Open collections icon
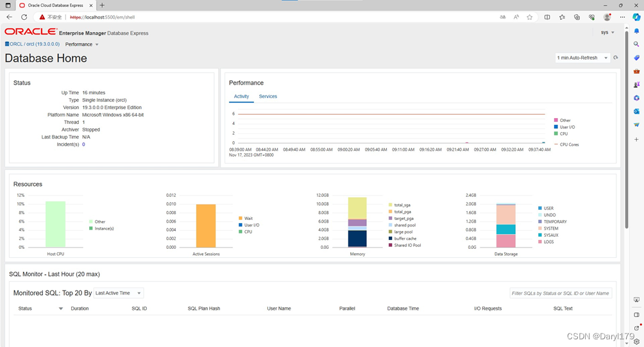The height and width of the screenshot is (347, 644). (x=577, y=17)
